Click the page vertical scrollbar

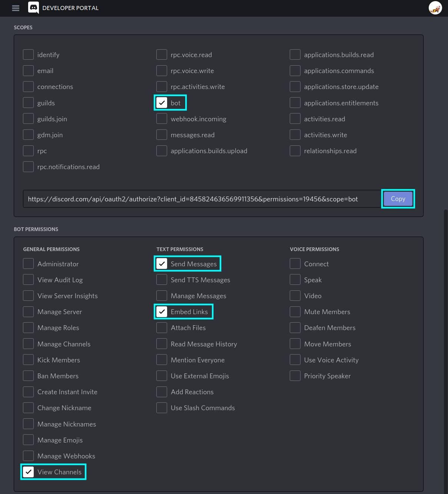[x=446, y=352]
